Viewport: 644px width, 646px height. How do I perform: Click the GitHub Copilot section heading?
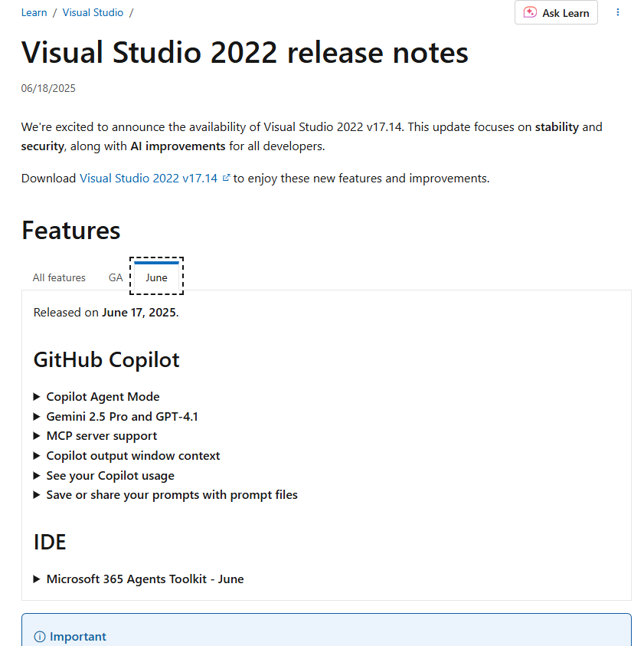[x=106, y=359]
